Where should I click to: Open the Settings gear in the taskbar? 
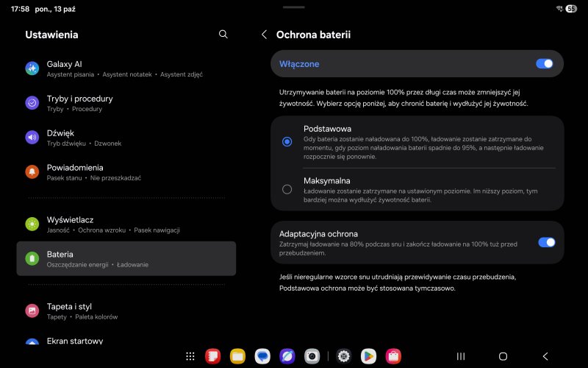[x=343, y=356]
